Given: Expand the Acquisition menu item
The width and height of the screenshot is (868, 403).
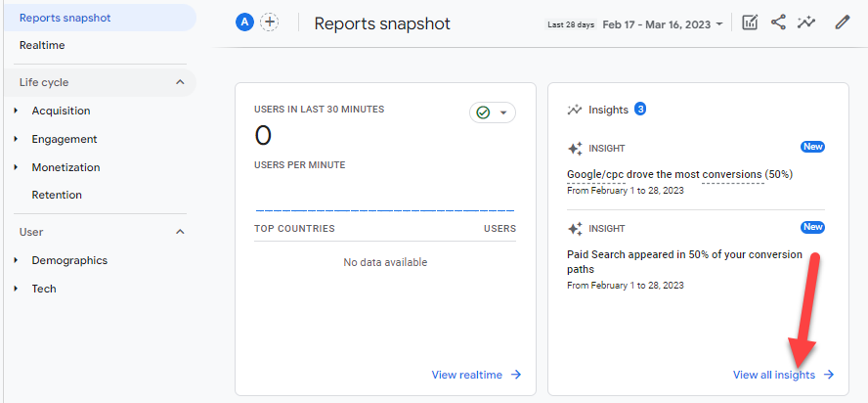Looking at the screenshot, I should point(61,111).
